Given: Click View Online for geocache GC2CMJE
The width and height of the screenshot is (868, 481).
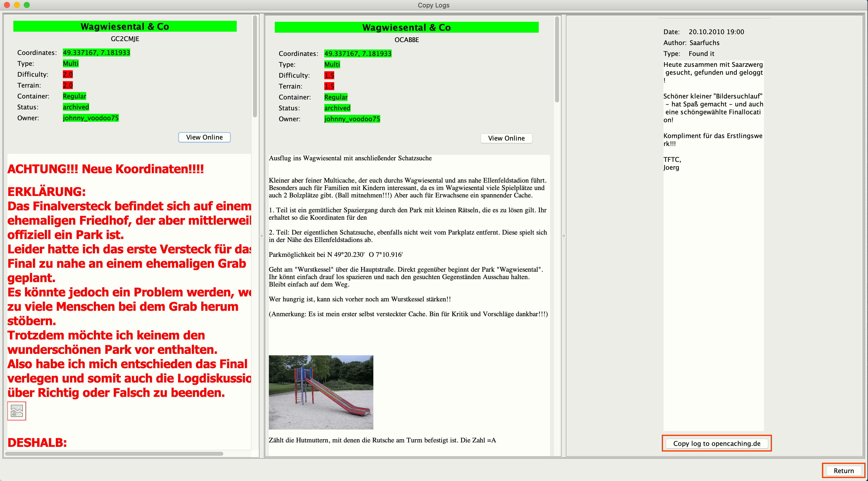Looking at the screenshot, I should click(204, 137).
